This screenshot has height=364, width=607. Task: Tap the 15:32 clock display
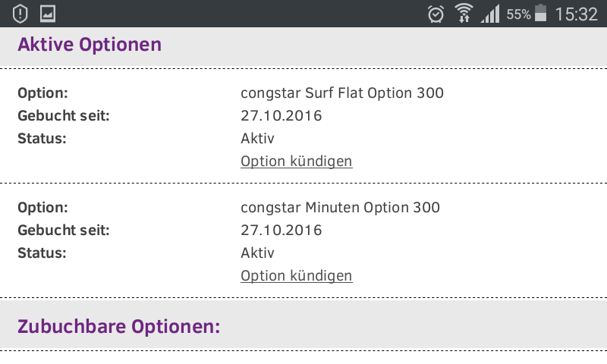(x=577, y=14)
